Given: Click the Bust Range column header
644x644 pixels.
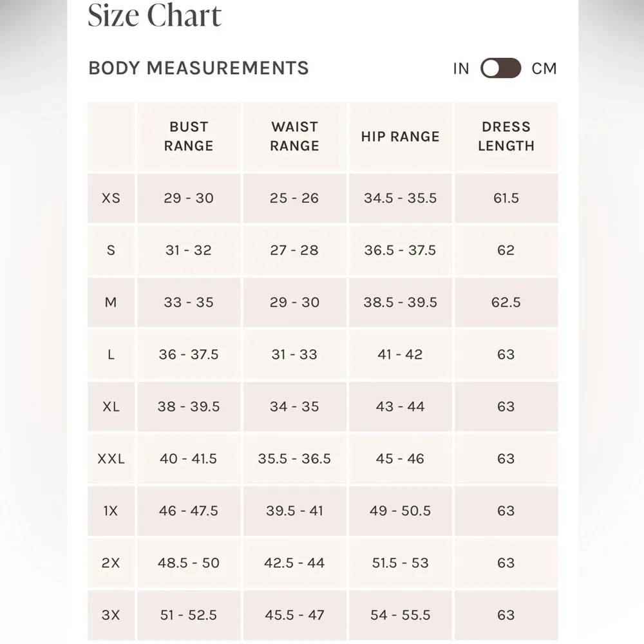Looking at the screenshot, I should (188, 137).
